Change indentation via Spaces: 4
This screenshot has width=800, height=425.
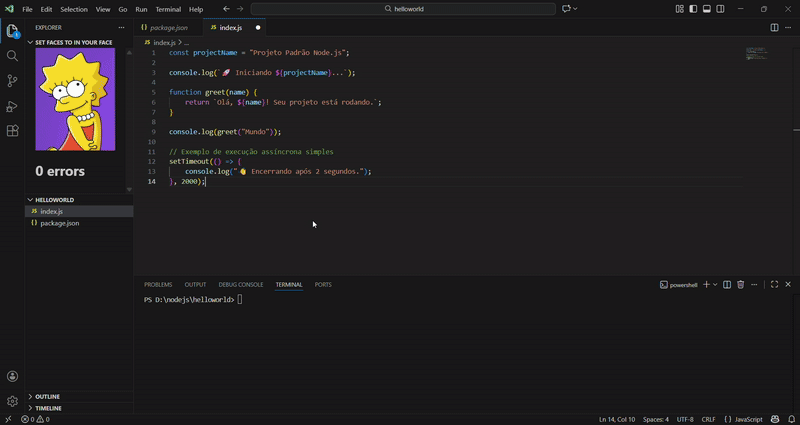[656, 419]
